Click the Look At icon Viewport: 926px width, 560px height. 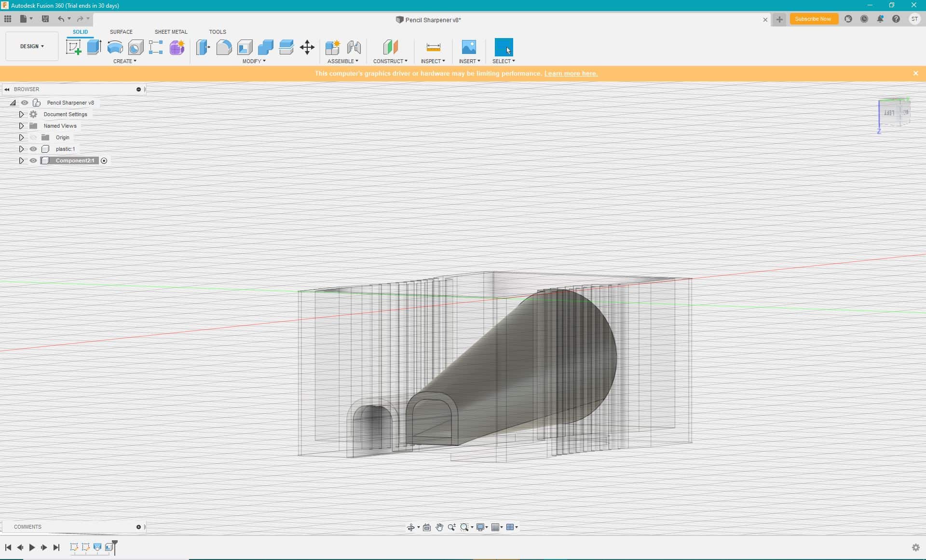pos(426,527)
